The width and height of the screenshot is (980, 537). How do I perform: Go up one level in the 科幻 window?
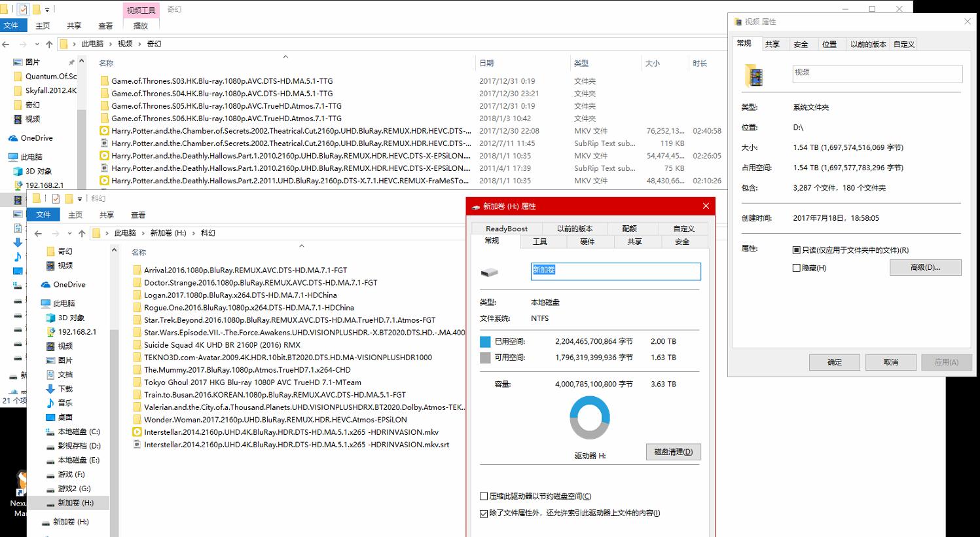[82, 233]
